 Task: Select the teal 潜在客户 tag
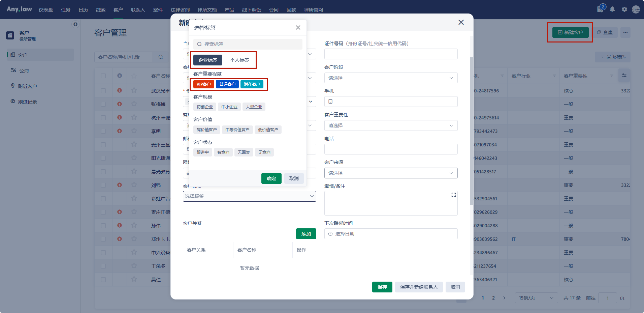point(252,84)
